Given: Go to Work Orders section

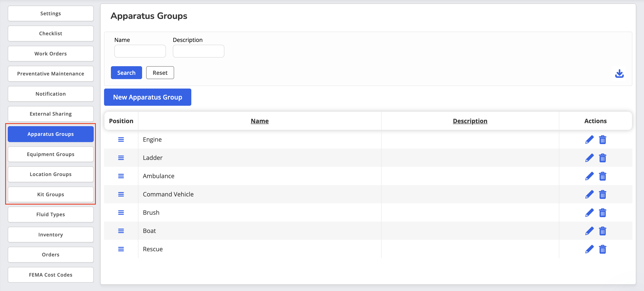Looking at the screenshot, I should coord(51,54).
